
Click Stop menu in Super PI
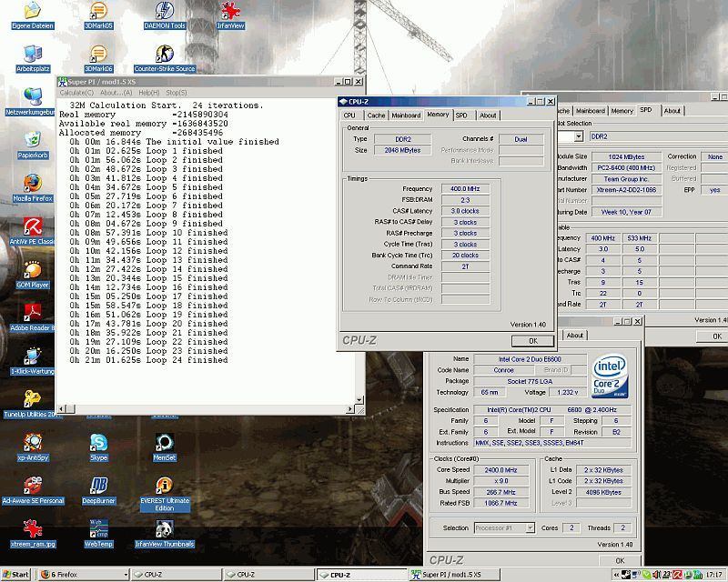click(177, 93)
